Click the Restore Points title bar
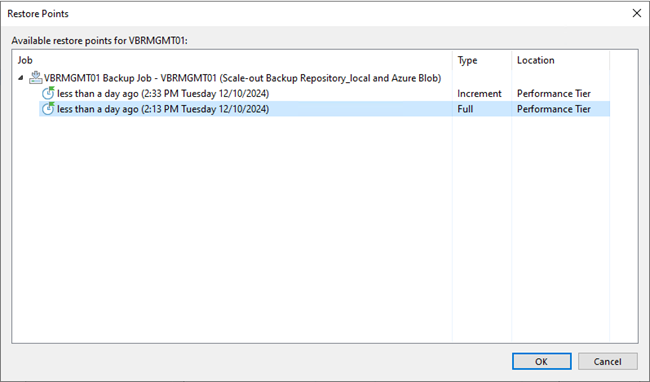 pyautogui.click(x=315, y=13)
